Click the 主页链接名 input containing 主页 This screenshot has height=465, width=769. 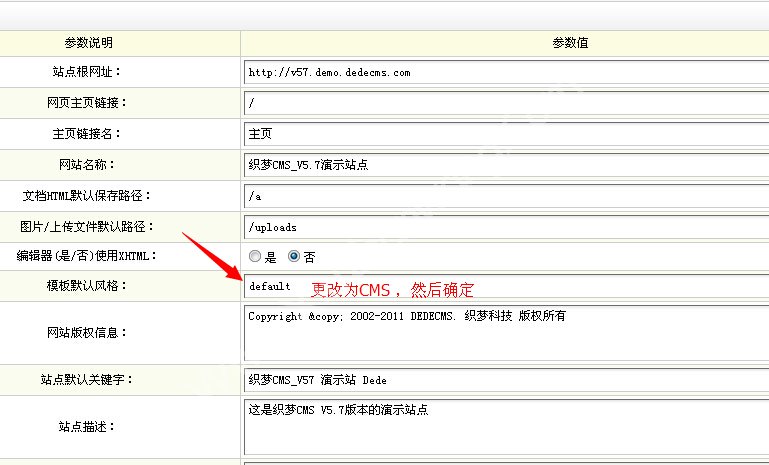(505, 133)
